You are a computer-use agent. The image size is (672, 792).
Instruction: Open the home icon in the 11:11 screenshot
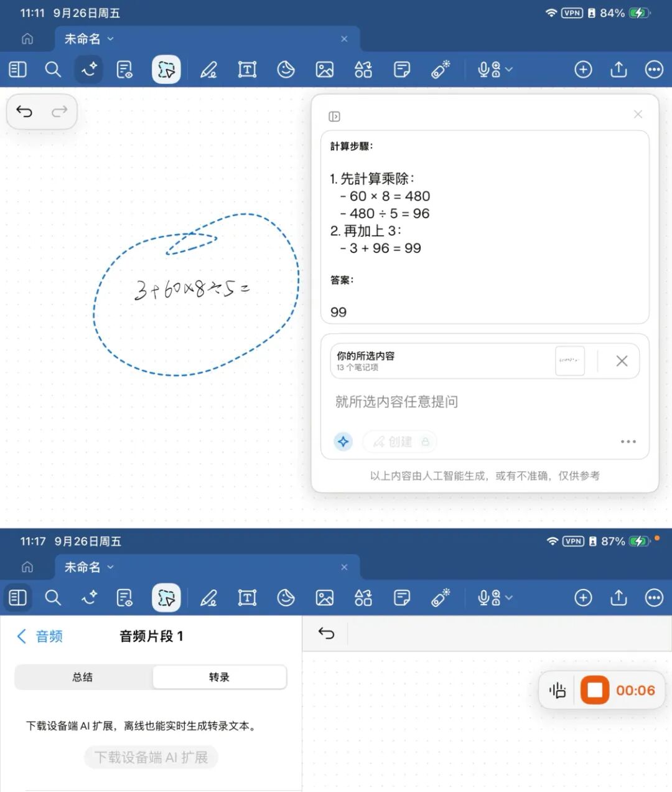27,39
